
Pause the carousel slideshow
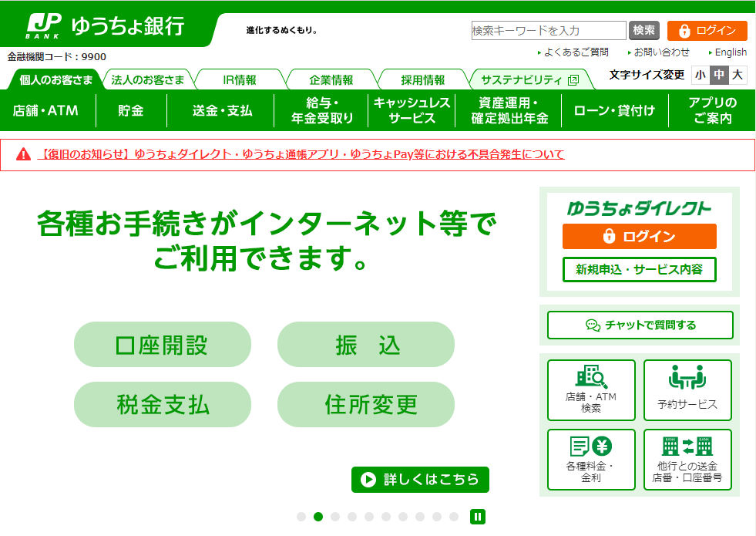[477, 517]
